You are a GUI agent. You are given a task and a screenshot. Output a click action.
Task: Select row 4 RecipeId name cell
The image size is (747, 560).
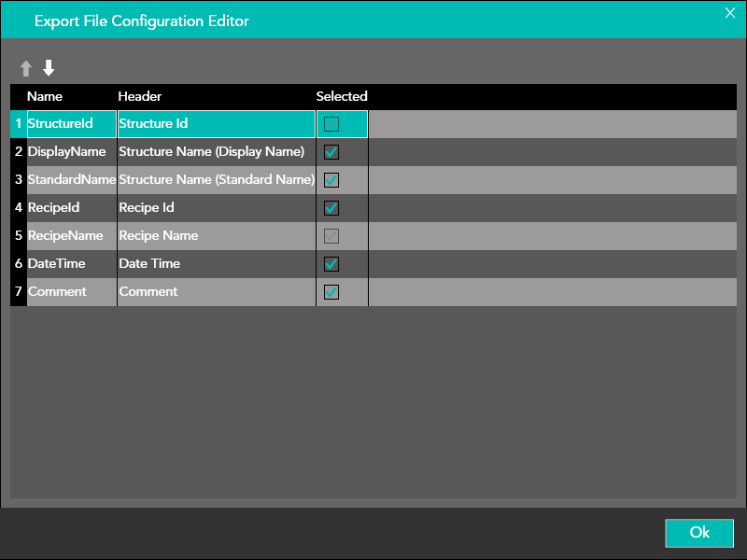71,208
